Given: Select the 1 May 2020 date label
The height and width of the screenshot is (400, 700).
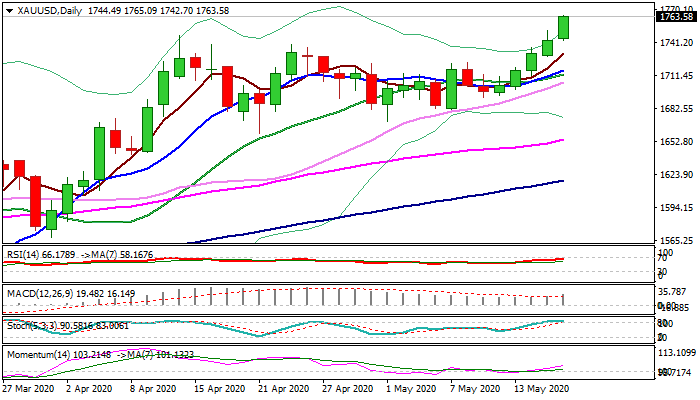Looking at the screenshot, I should tap(410, 387).
